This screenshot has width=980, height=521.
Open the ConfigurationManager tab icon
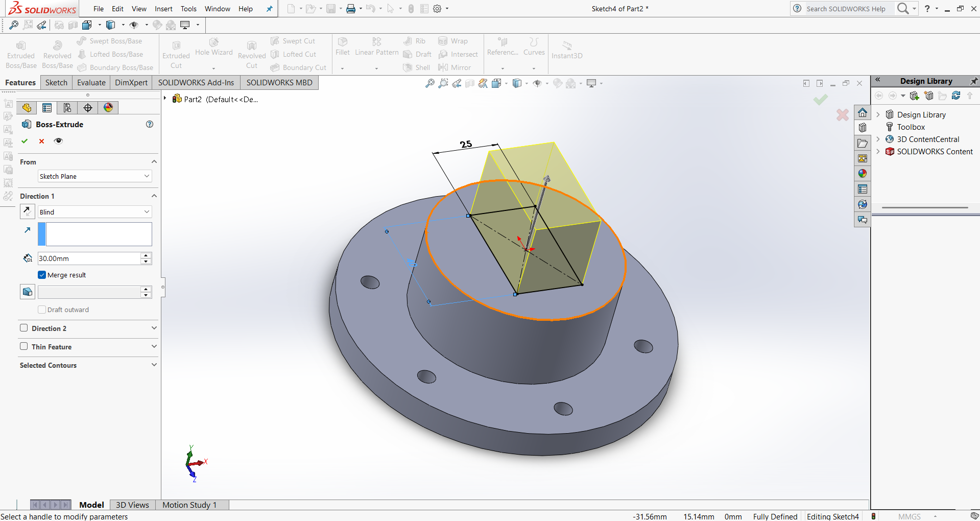67,108
